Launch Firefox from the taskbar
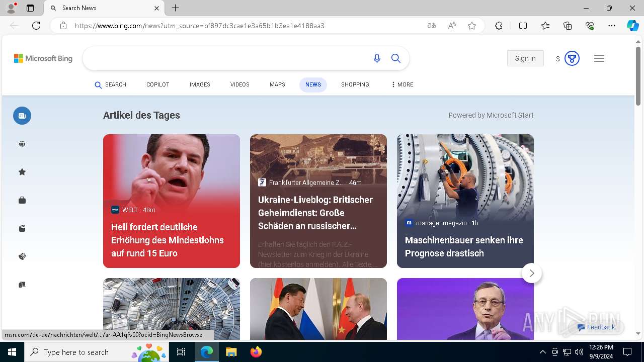The image size is (644, 362). pos(256,352)
